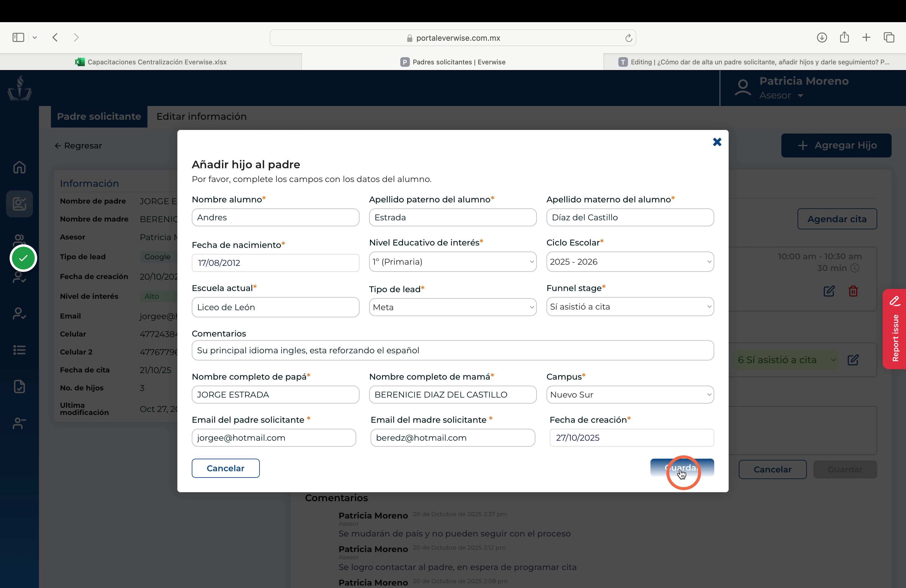Viewport: 906px width, 588px height.
Task: Go back with Safari back arrow
Action: click(x=55, y=37)
